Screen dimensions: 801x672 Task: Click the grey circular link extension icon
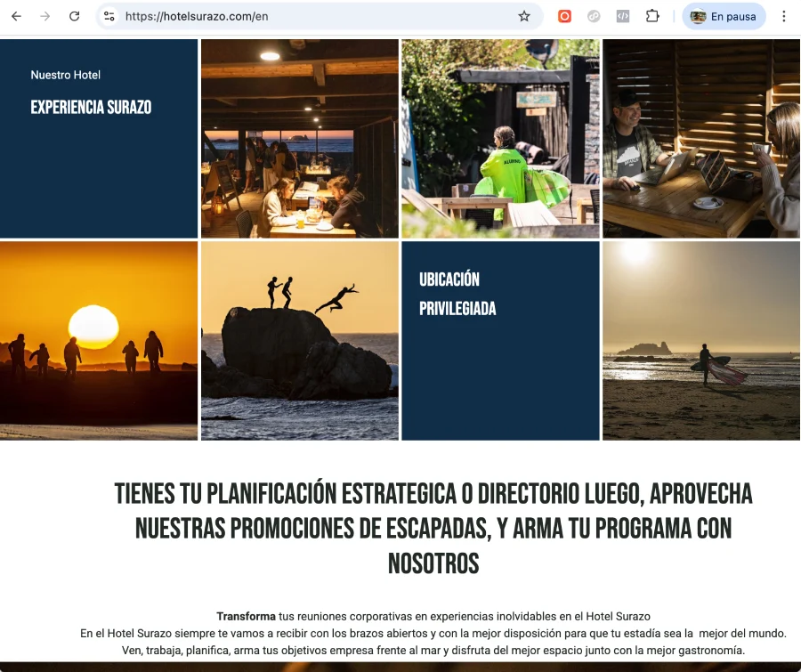click(594, 16)
